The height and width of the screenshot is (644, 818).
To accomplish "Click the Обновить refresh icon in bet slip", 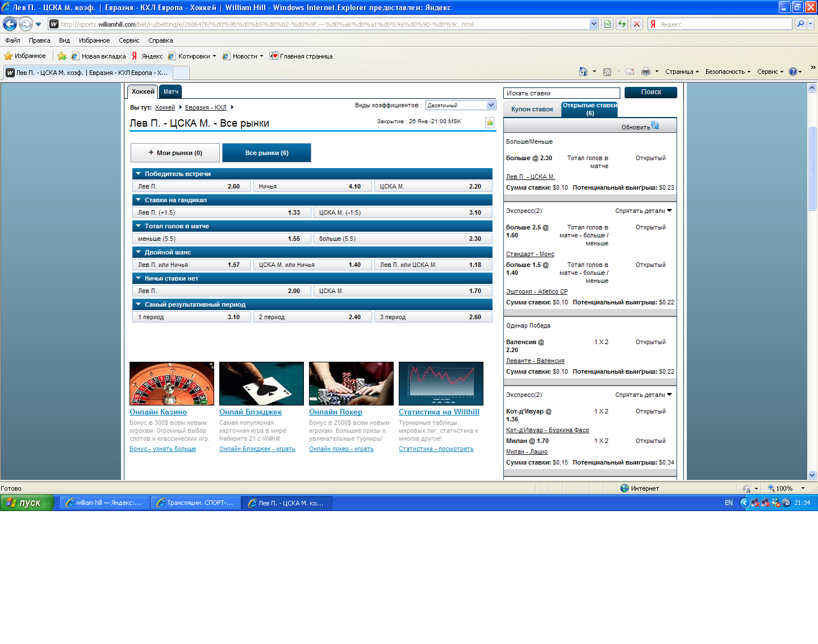I will pos(655,126).
